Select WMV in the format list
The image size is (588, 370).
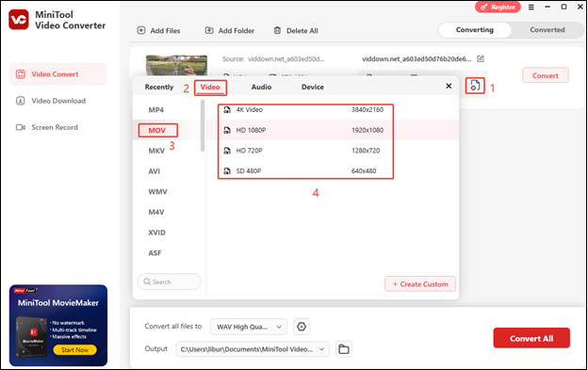[x=157, y=192]
